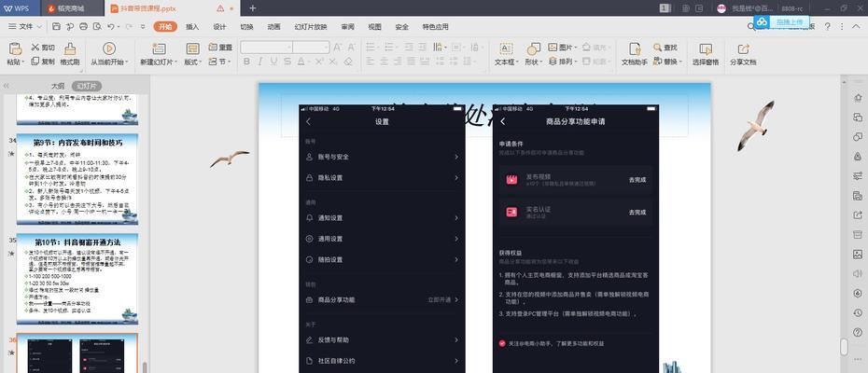Click the Print icon in quick toolbar
868x373 pixels.
[x=84, y=26]
